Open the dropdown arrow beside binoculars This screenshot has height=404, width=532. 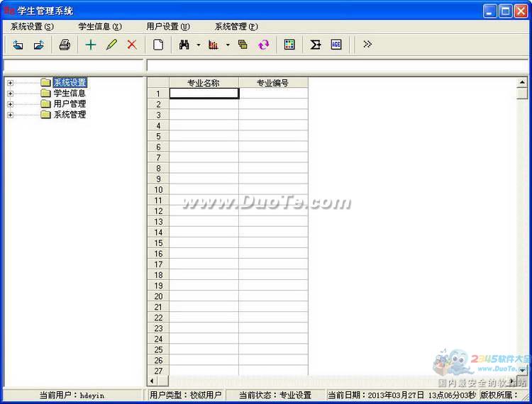click(199, 45)
